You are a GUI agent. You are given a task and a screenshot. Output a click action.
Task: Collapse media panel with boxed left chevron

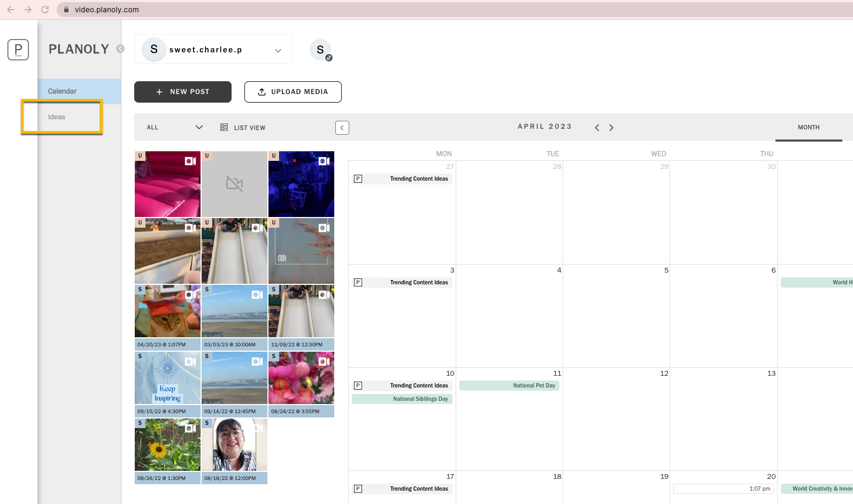point(342,128)
